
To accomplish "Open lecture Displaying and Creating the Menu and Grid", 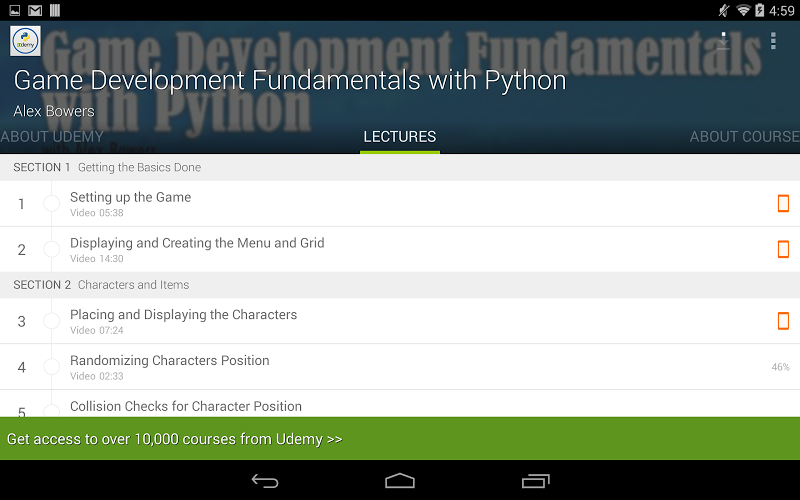I will click(400, 249).
